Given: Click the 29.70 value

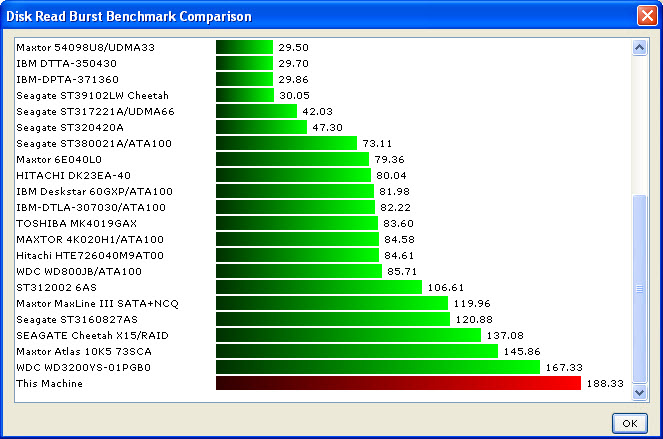Looking at the screenshot, I should click(293, 63).
